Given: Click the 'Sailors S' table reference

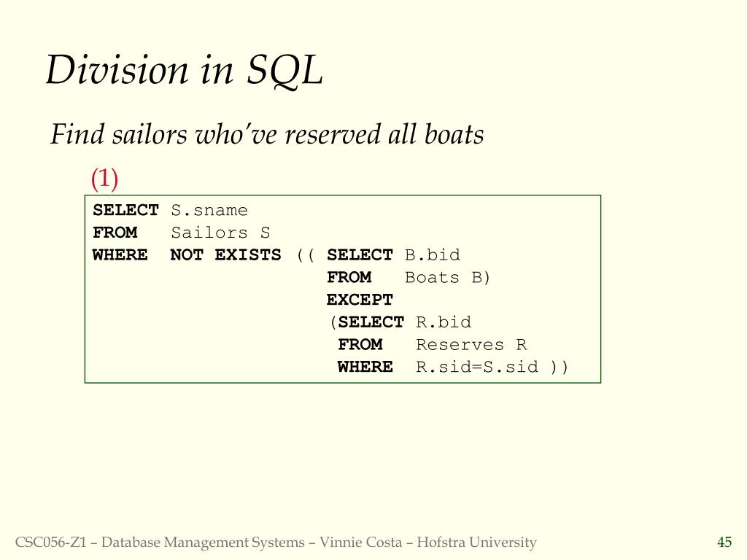Looking at the screenshot, I should click(x=220, y=233).
